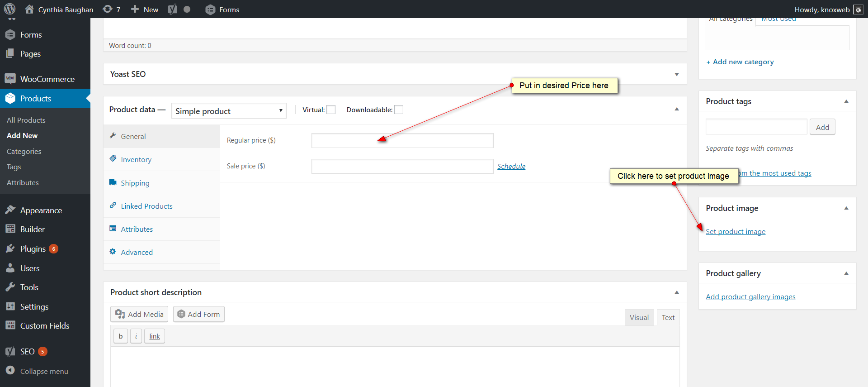
Task: Click the Add Form button
Action: [x=199, y=314]
